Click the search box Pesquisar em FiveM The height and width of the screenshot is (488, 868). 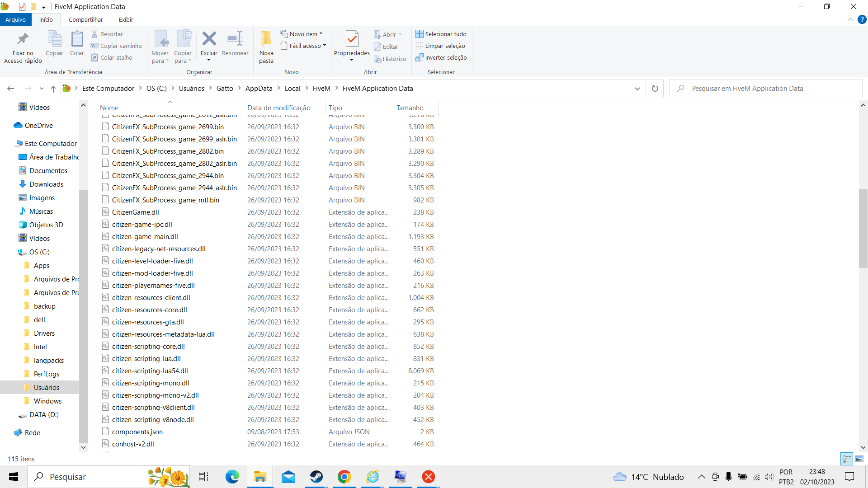coord(766,89)
